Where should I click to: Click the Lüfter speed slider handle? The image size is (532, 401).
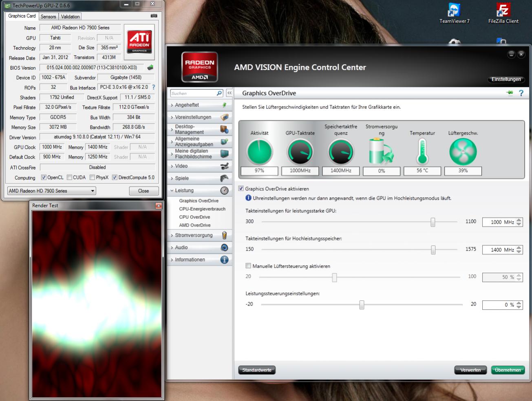pyautogui.click(x=334, y=277)
